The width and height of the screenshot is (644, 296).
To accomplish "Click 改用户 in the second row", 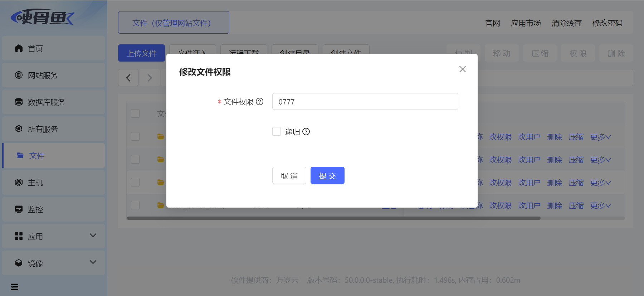I will pos(529,160).
